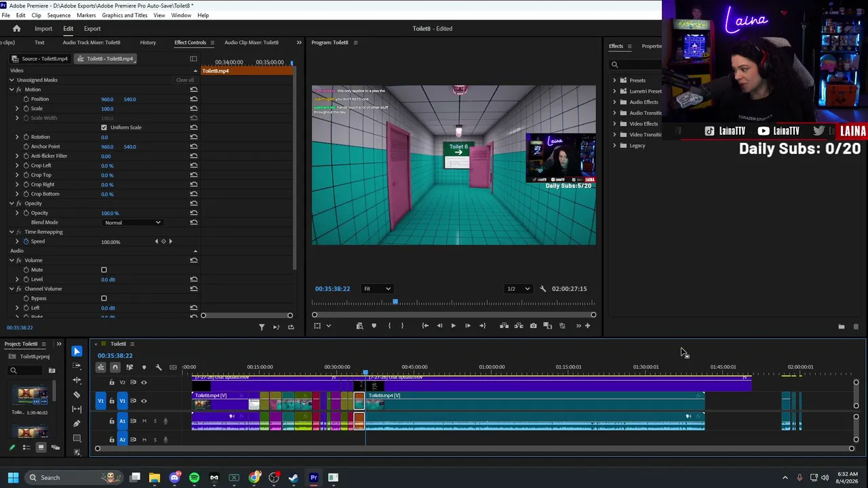
Task: Open Program Monitor wrench settings
Action: point(542,289)
